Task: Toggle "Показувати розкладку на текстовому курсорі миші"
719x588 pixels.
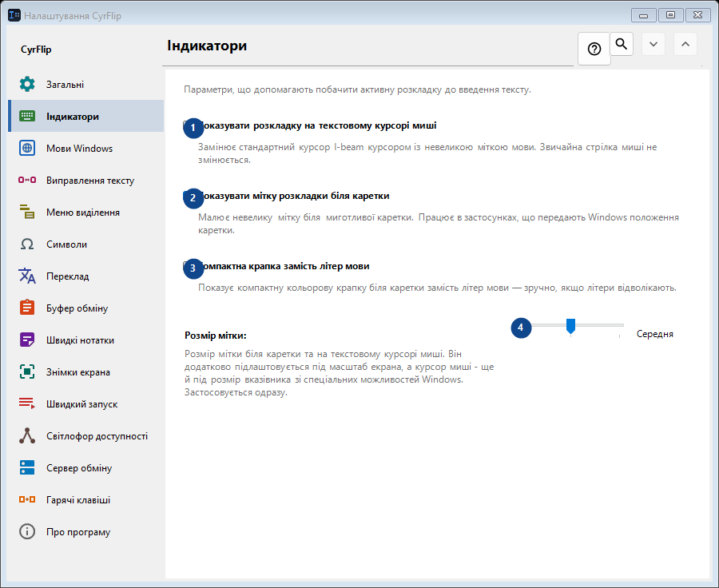Action: tap(309, 125)
